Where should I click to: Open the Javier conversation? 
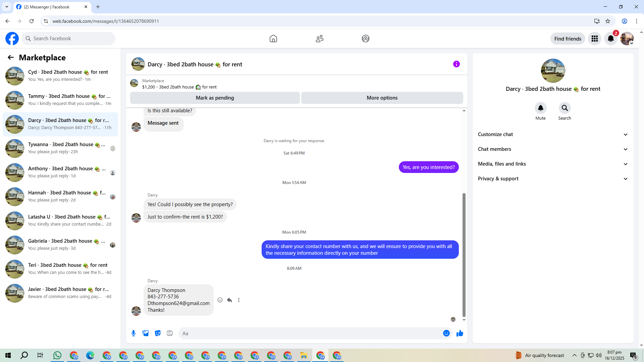click(60, 293)
